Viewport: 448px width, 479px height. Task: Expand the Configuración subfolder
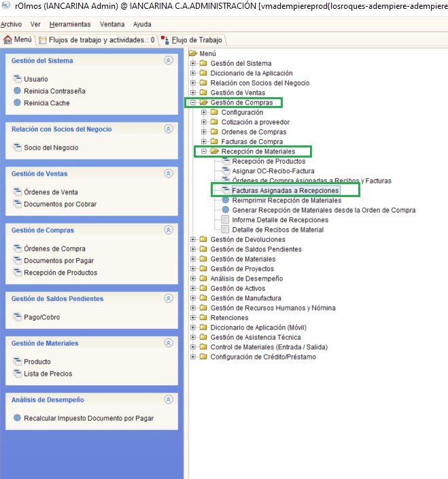[x=204, y=112]
